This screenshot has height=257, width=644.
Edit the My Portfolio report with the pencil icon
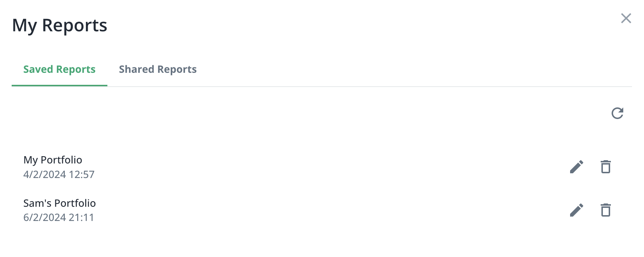coord(577,167)
